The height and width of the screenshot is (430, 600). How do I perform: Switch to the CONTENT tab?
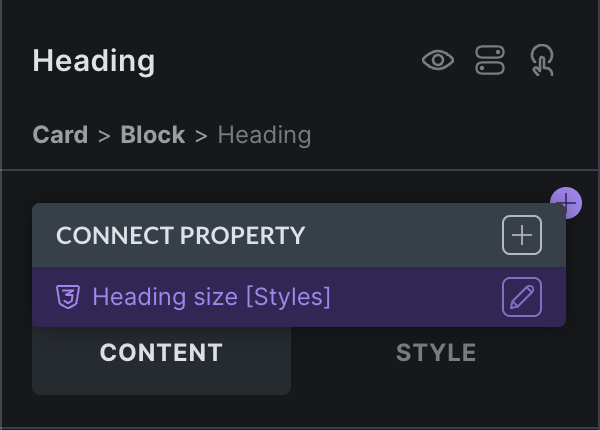coord(161,353)
